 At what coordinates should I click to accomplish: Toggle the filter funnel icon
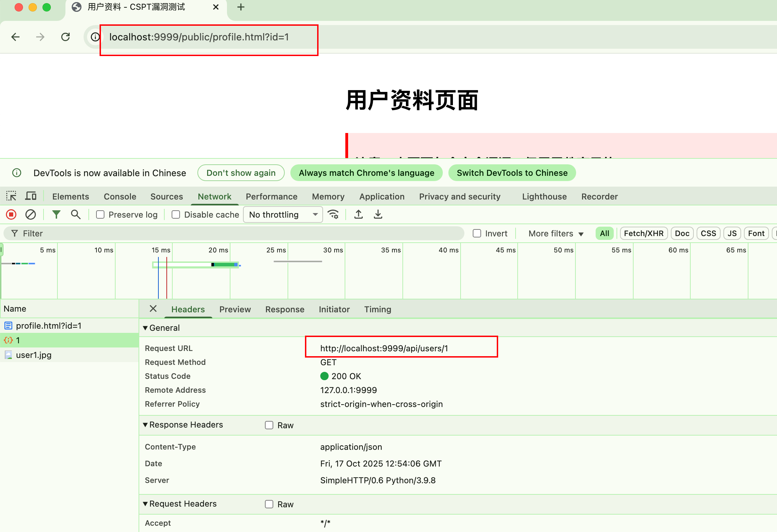tap(56, 214)
